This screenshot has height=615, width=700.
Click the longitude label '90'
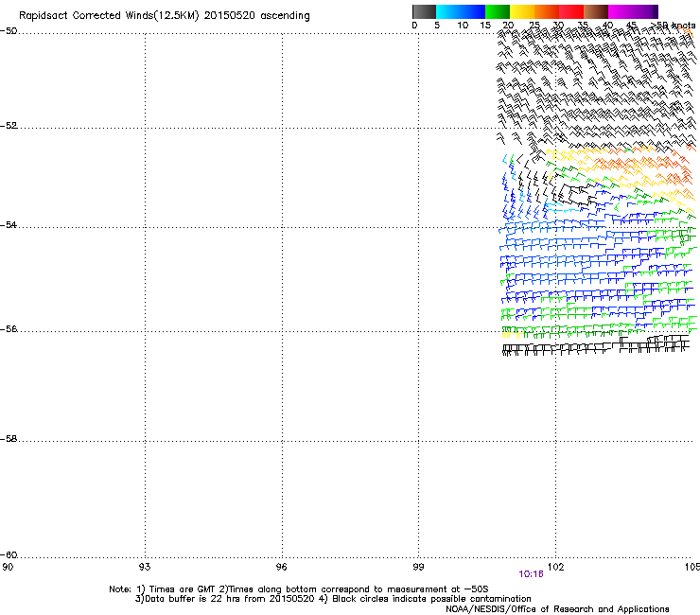click(x=8, y=567)
